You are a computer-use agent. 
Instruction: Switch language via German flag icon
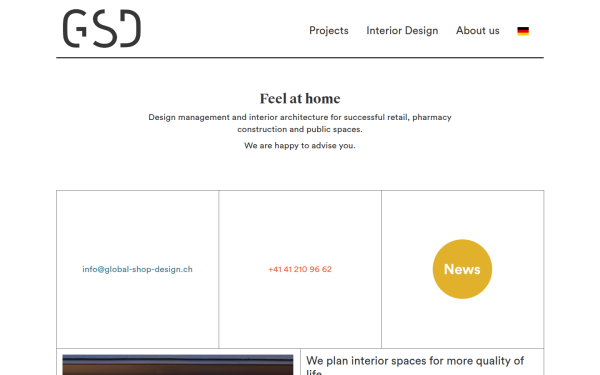tap(523, 31)
